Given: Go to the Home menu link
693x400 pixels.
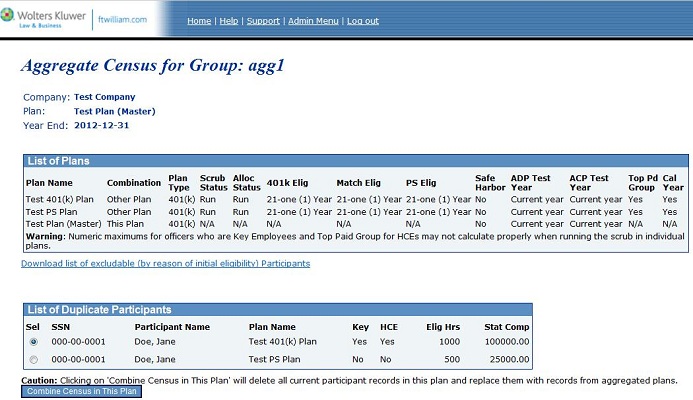Looking at the screenshot, I should point(199,21).
